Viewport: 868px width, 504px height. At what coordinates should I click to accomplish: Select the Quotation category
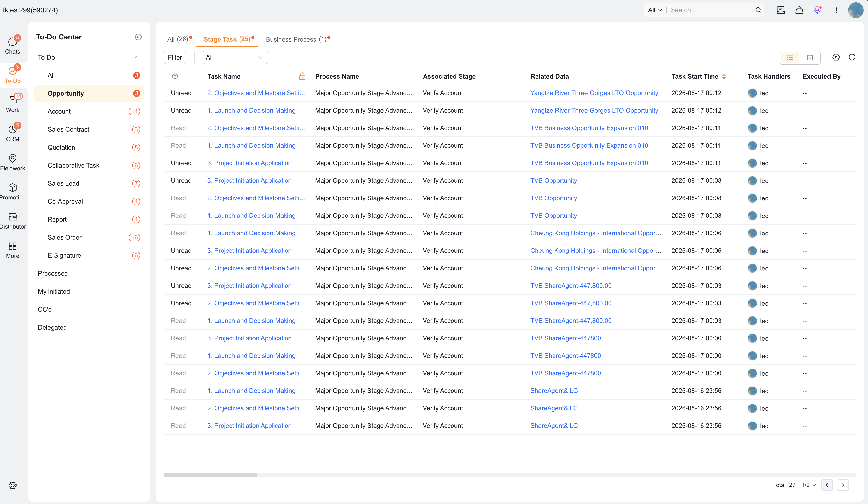89,147
